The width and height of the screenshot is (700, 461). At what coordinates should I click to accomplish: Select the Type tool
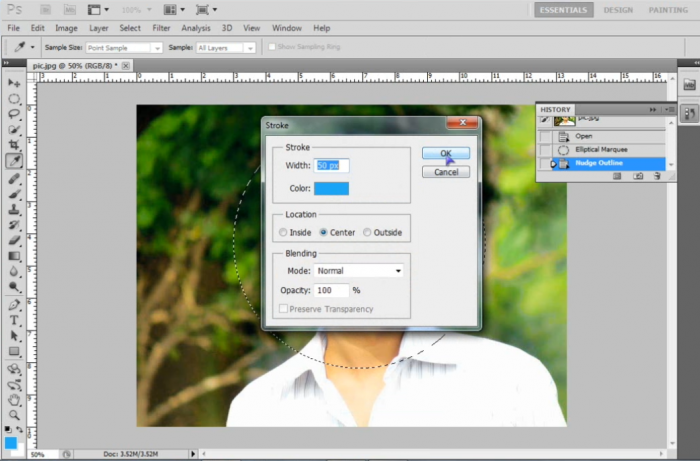pyautogui.click(x=15, y=320)
